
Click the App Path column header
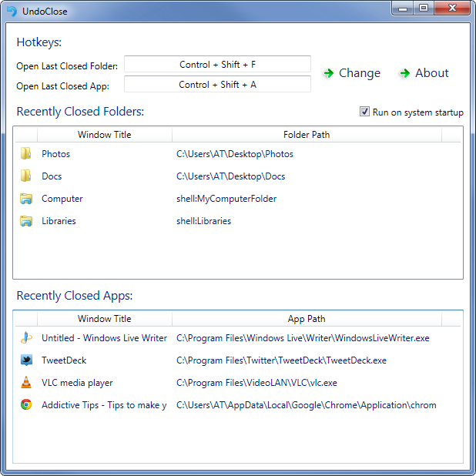(x=306, y=319)
